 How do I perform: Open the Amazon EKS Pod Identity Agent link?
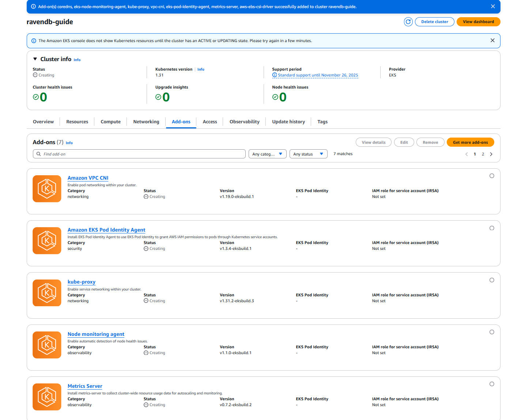pyautogui.click(x=106, y=230)
